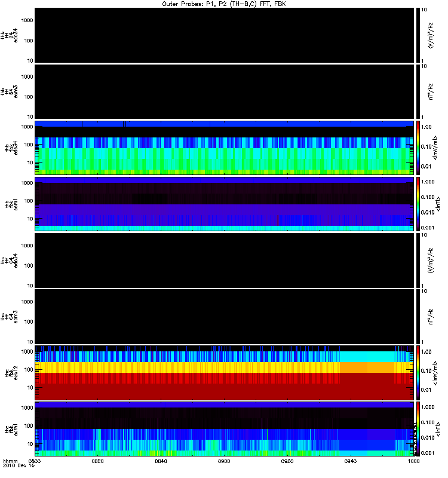Click the "thb fbk edc34" y-axis label
This screenshot has width=448, height=478.
11,148
